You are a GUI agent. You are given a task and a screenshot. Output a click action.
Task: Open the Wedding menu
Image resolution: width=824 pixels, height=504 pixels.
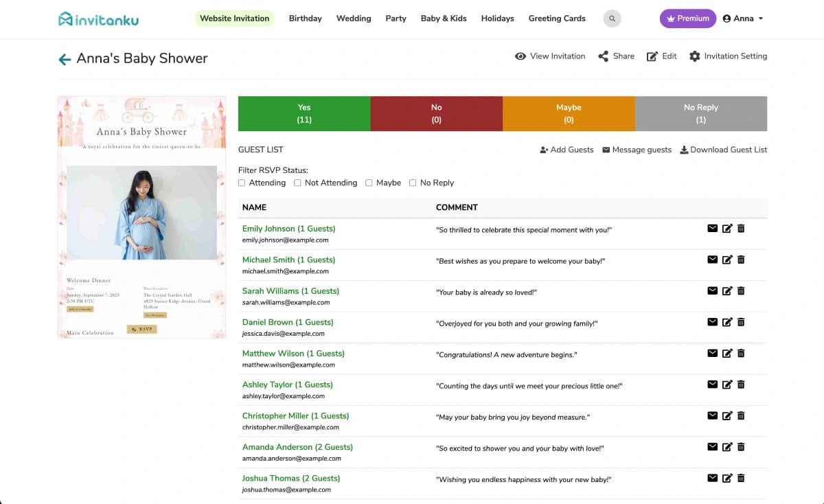(354, 19)
